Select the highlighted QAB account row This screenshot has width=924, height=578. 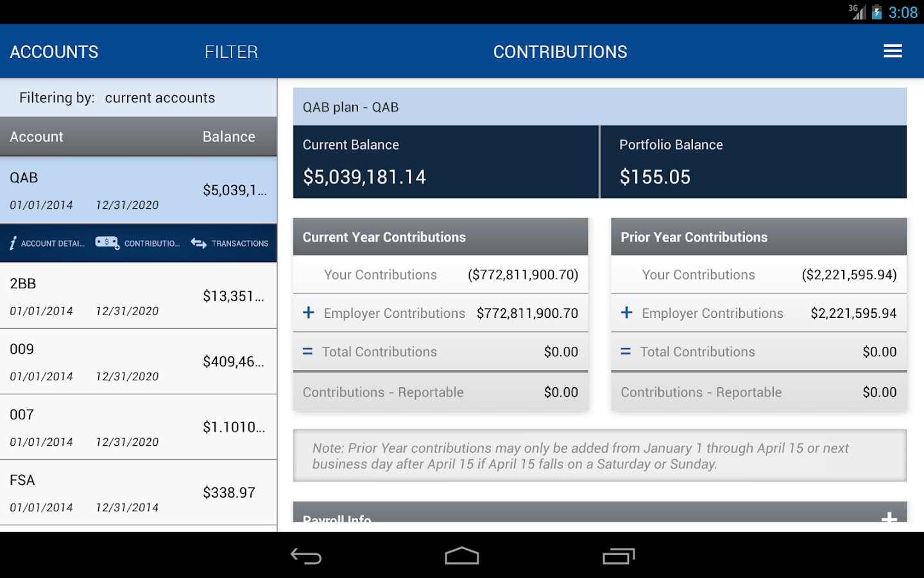[x=138, y=190]
